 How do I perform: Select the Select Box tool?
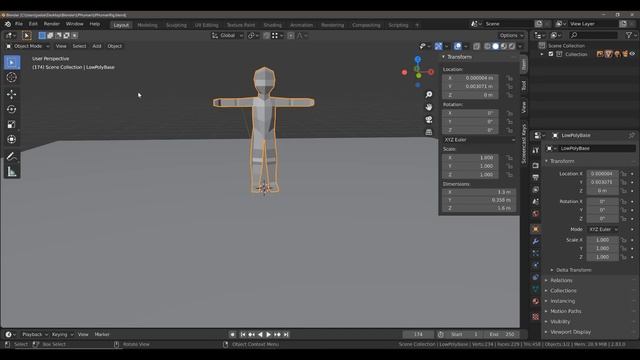tap(12, 62)
